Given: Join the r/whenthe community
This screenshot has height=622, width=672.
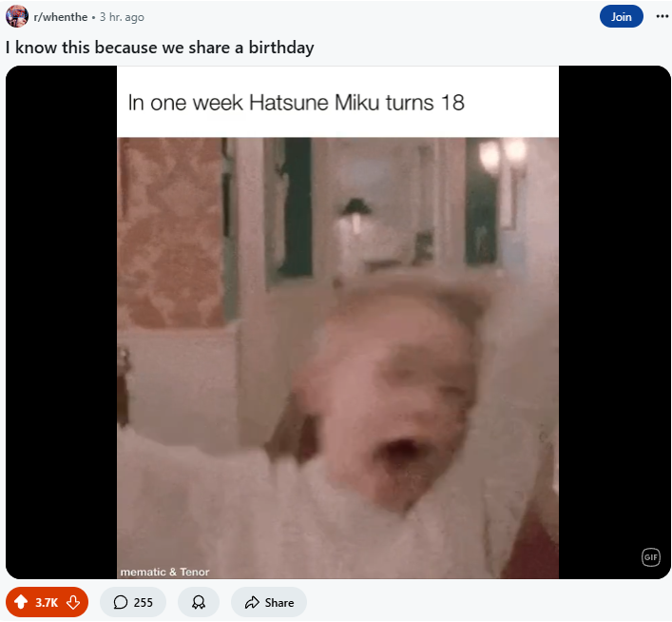Looking at the screenshot, I should click(x=621, y=16).
